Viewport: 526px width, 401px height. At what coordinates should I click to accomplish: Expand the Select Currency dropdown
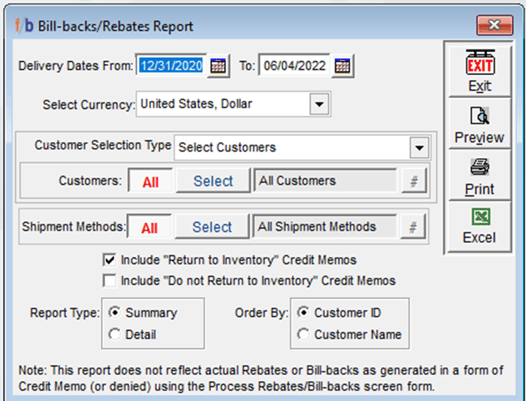point(319,104)
